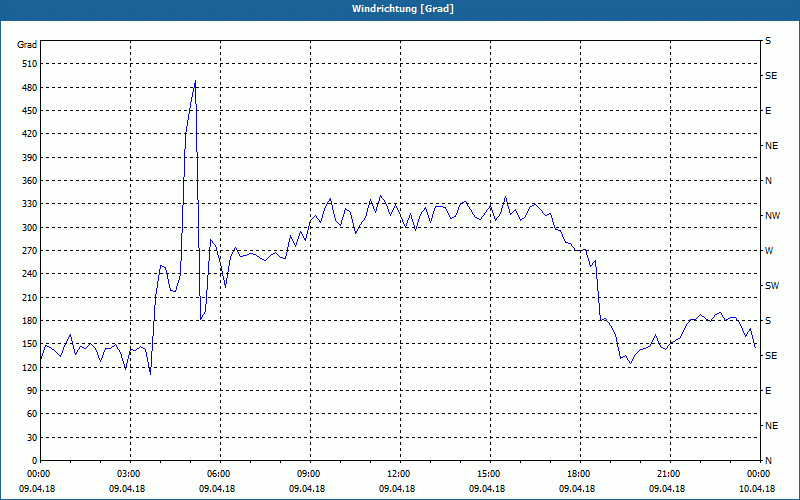This screenshot has height=500, width=800.
Task: Pick the 120 tick label on the y-axis
Action: (x=30, y=367)
